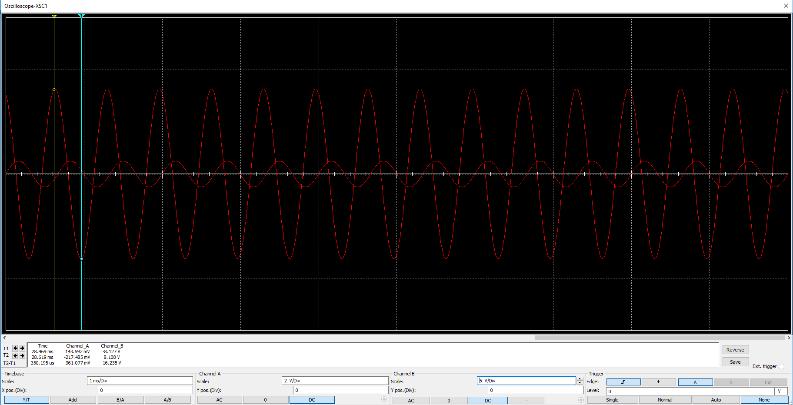793x405 pixels.
Task: Click horizontal scrollbar thumb under display
Action: click(x=658, y=337)
